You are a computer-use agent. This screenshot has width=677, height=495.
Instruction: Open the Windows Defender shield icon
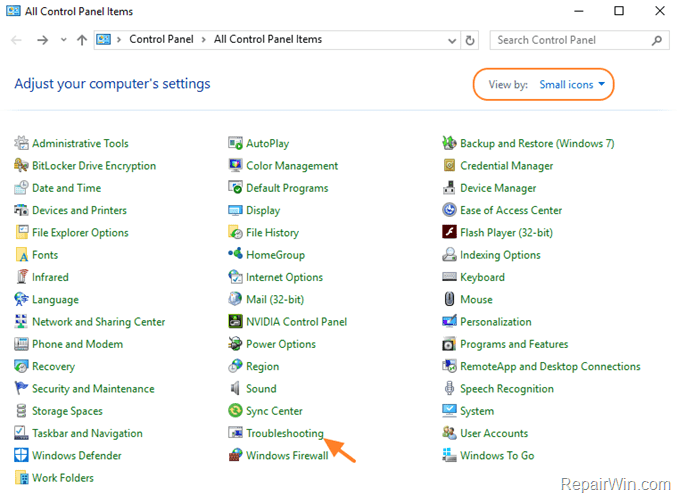point(21,455)
